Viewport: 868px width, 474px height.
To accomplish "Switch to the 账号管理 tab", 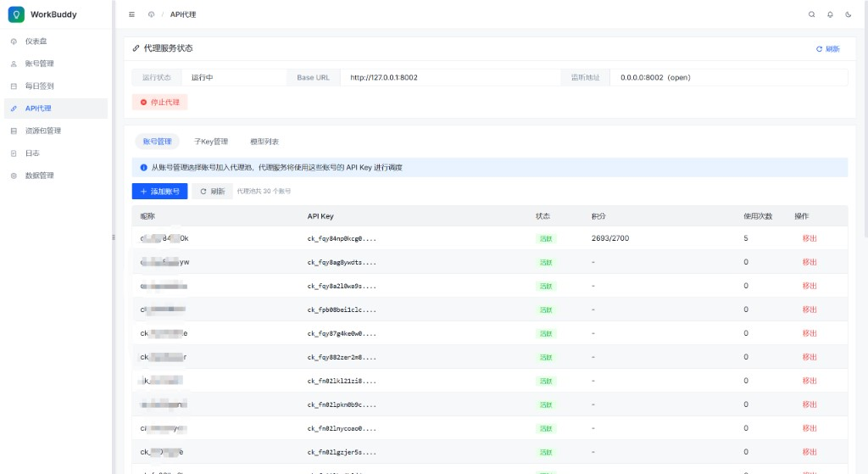I will [x=157, y=142].
